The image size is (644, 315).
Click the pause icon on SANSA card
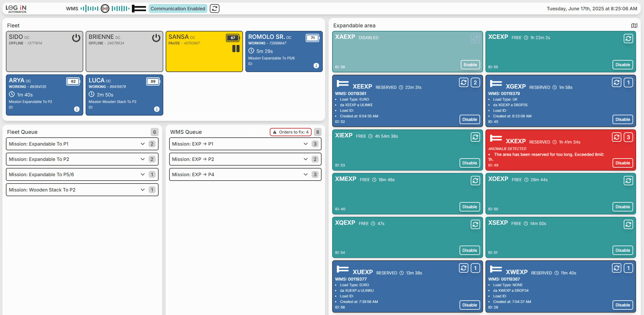pos(236,49)
